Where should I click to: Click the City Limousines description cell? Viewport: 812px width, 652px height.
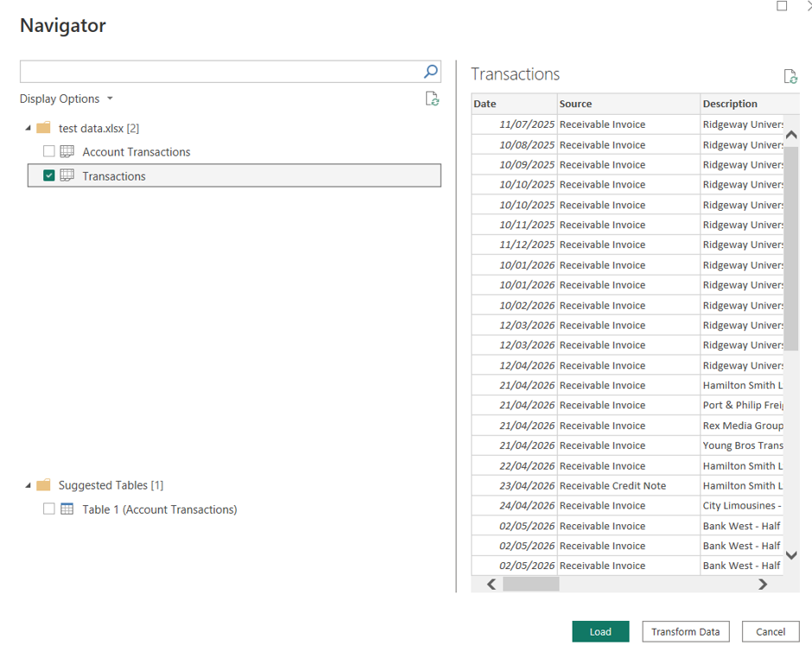pyautogui.click(x=742, y=505)
